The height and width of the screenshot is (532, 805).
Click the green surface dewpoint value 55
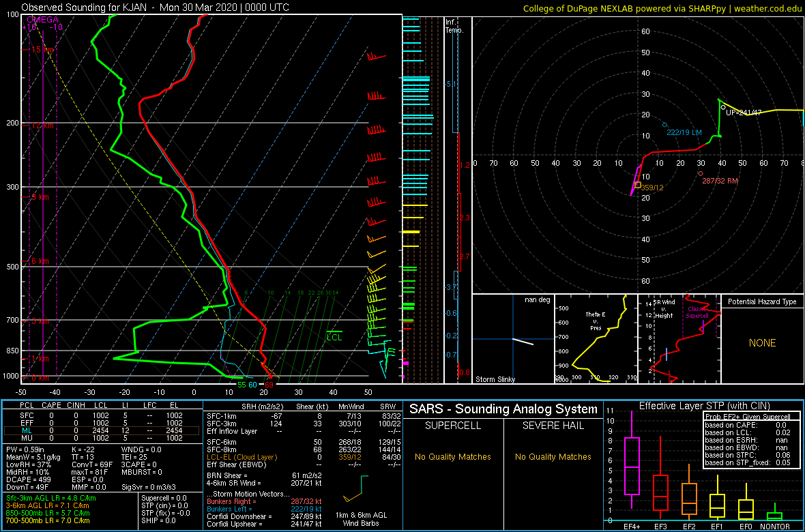(x=241, y=384)
